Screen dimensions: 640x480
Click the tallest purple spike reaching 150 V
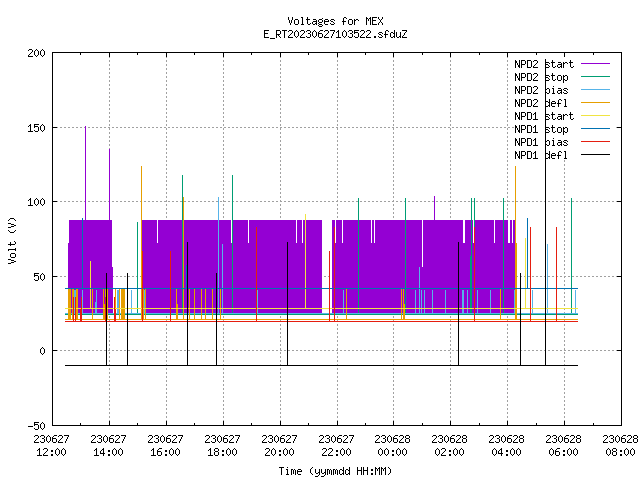coord(85,171)
